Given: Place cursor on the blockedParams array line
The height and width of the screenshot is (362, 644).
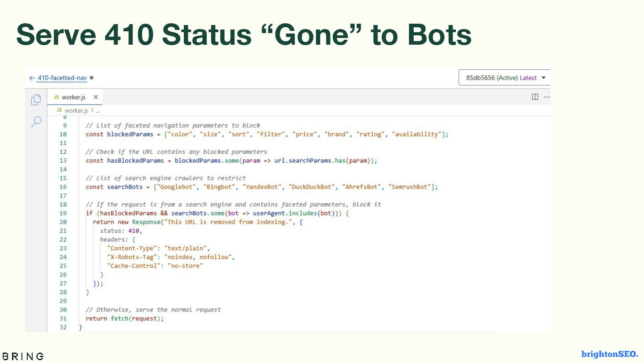Looking at the screenshot, I should [x=267, y=134].
